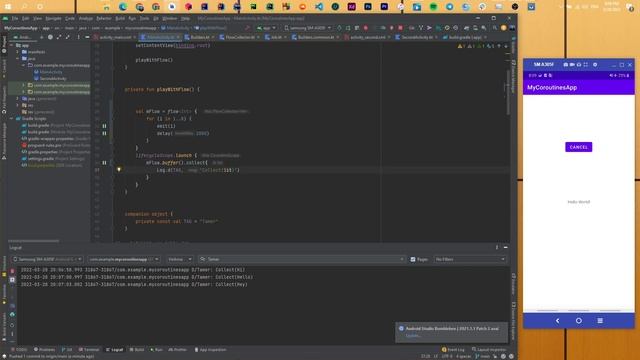Toggle the breakpoint on the buffer().collect line
Screen dimensions: 640x360
click(104, 163)
